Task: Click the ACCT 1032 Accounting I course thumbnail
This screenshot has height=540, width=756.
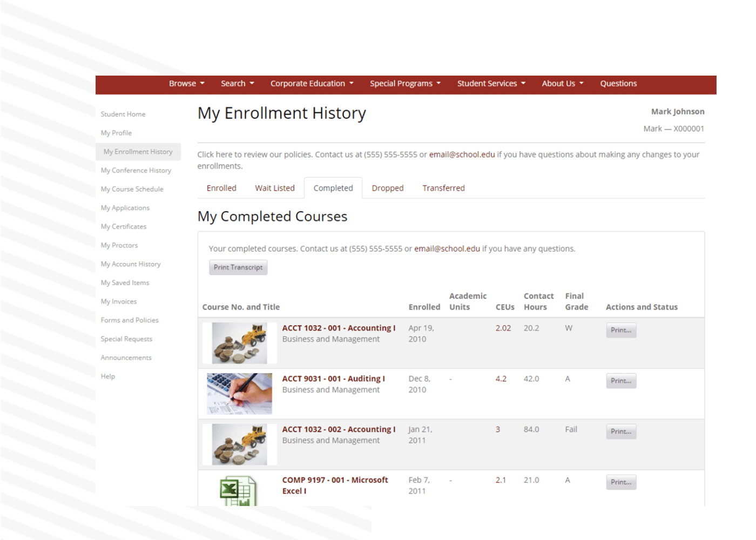Action: (239, 342)
